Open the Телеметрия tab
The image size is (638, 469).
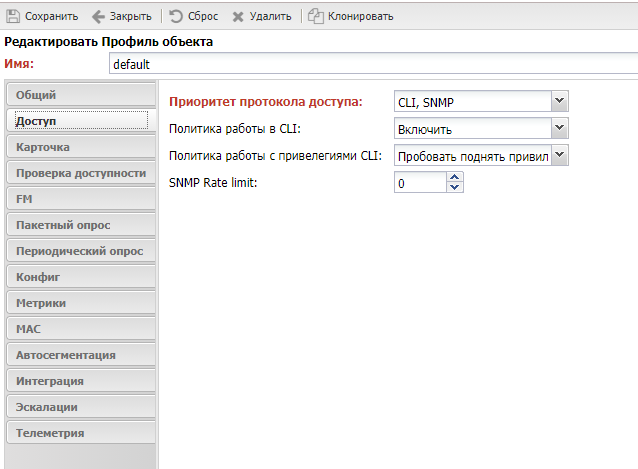pyautogui.click(x=81, y=433)
